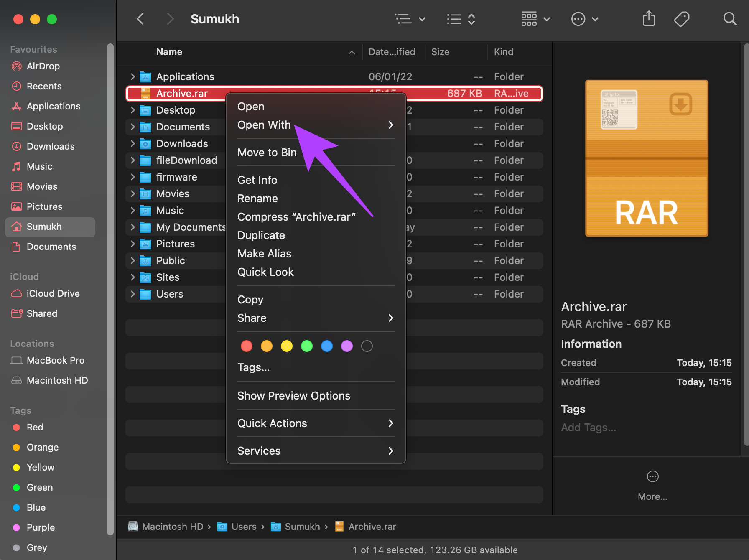Click the Tags icon in the toolbar
Viewport: 749px width, 560px height.
pos(682,19)
